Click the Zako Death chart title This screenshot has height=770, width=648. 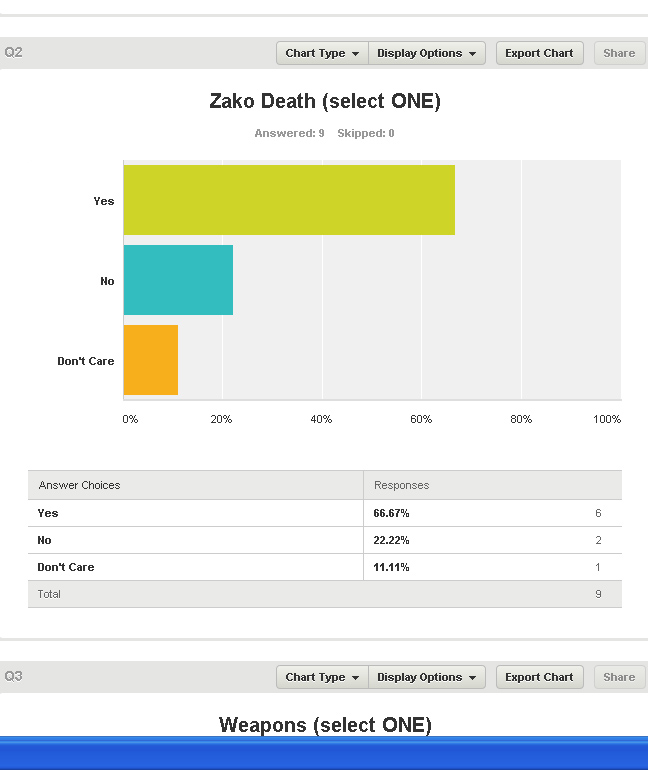click(324, 101)
